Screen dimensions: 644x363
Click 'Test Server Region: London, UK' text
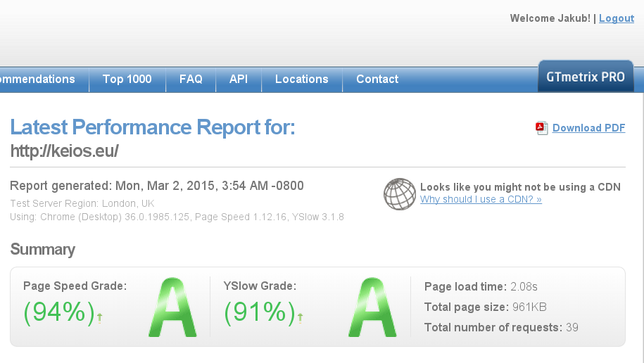82,204
